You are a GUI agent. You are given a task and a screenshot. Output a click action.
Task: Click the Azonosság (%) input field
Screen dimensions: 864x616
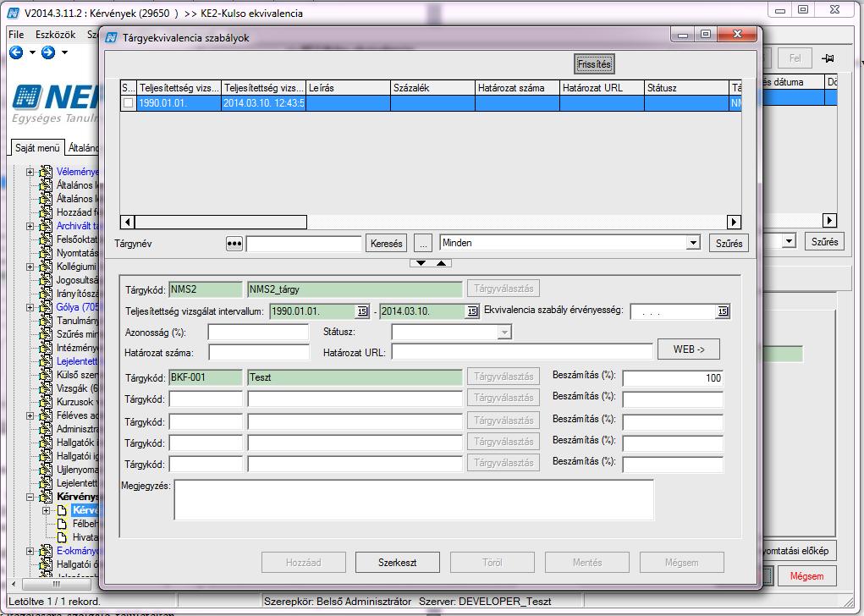coord(258,333)
